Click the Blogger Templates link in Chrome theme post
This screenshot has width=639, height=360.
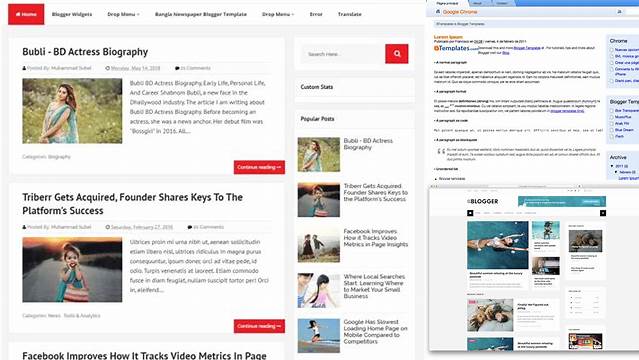click(x=527, y=48)
